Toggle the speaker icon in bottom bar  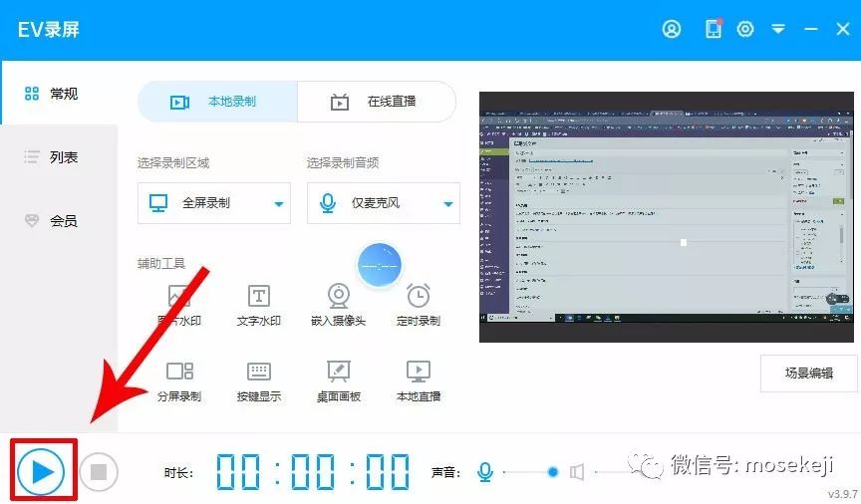pos(577,471)
